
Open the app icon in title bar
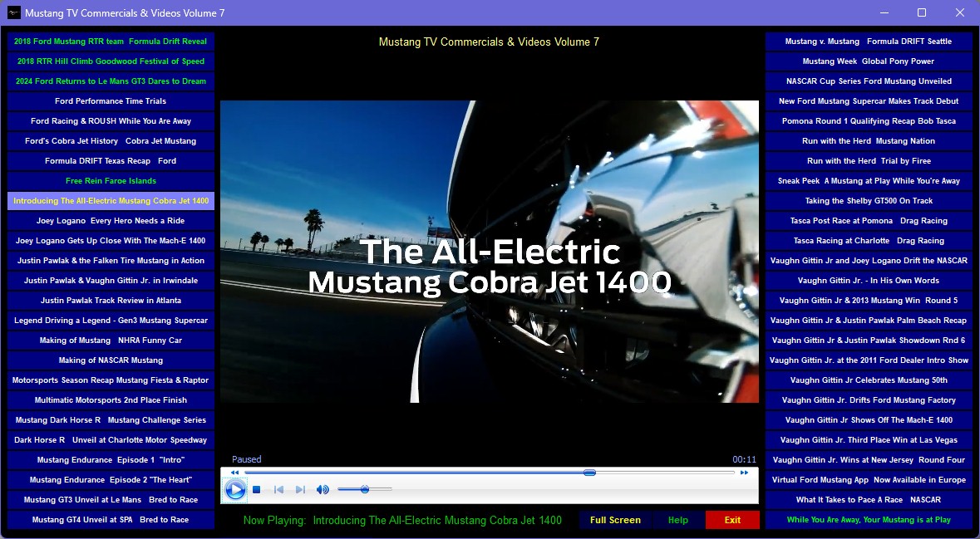(x=13, y=12)
